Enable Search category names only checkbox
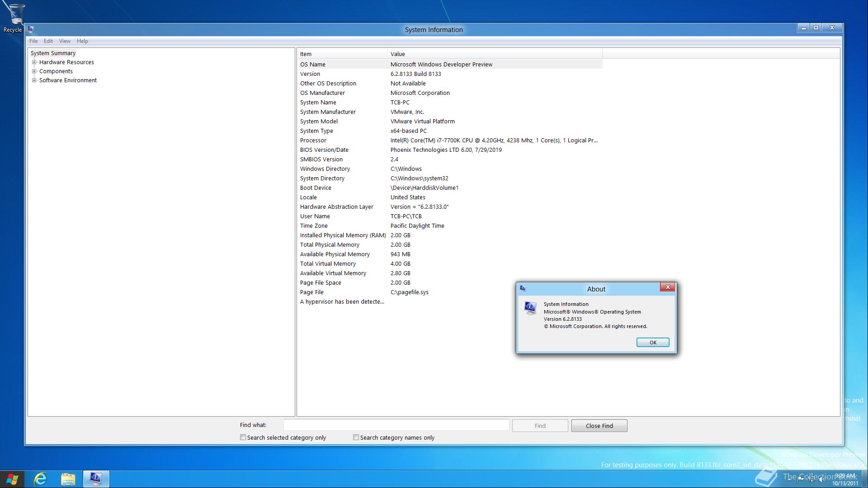Image resolution: width=868 pixels, height=488 pixels. (x=356, y=437)
